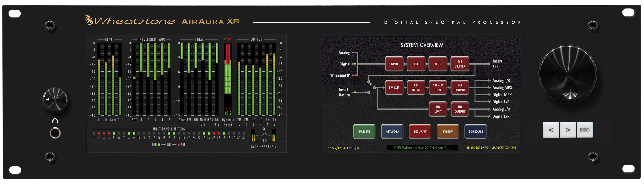Click multiband limiter LED number 2

(x=99, y=133)
